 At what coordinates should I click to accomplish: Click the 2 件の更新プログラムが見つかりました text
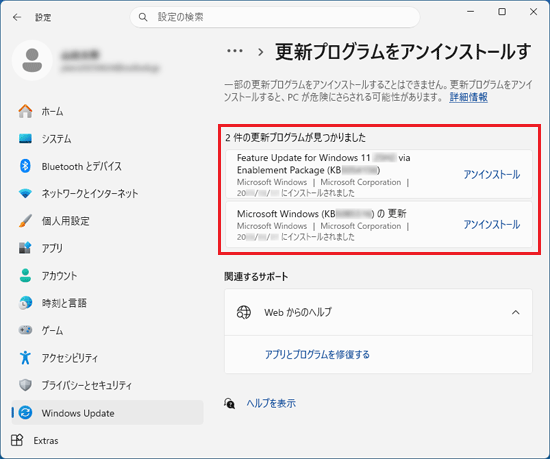coord(295,137)
